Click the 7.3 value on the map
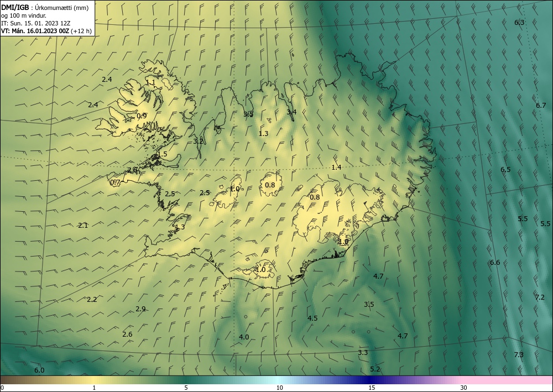 (x=519, y=354)
